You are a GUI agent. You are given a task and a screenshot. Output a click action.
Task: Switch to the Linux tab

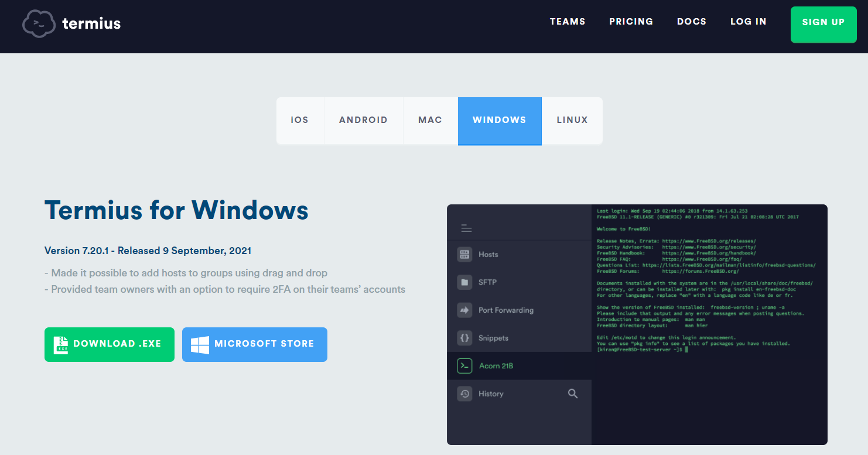(572, 121)
